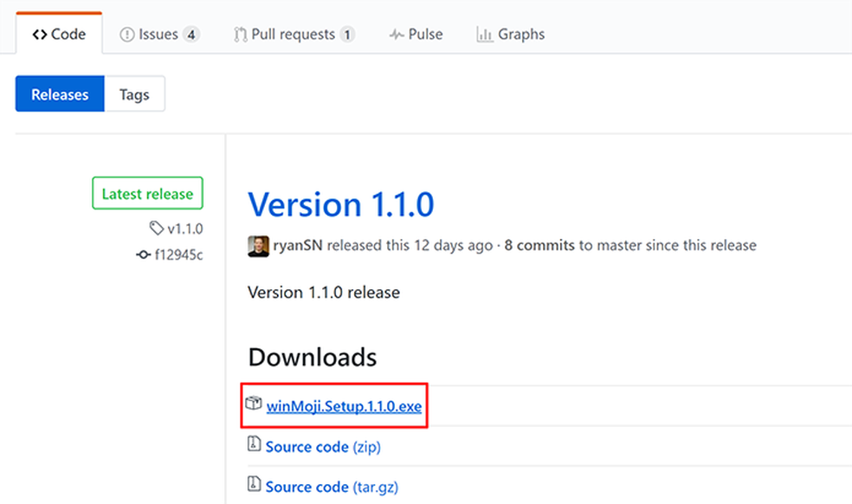
Task: Click the zip file icon beside Source code (zip)
Action: point(254,443)
